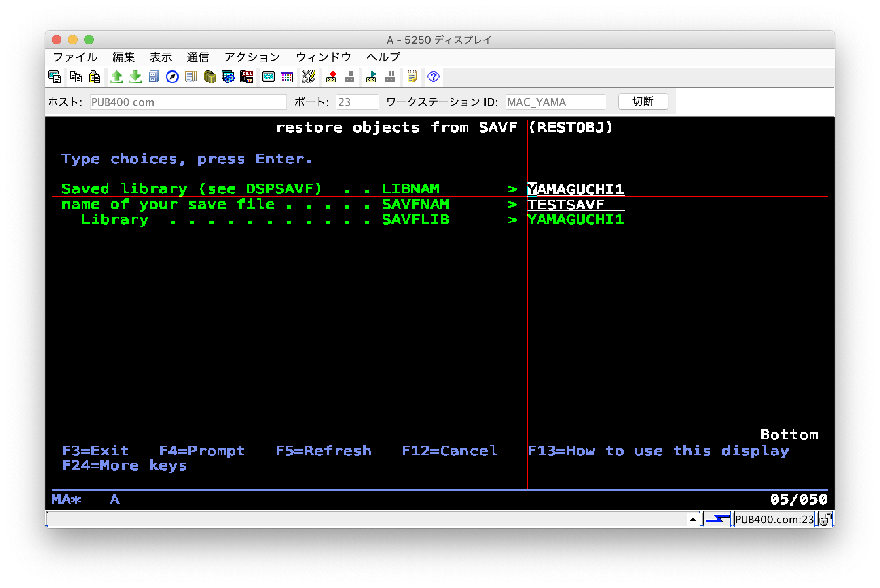Click F4=Prompt function key text
This screenshot has height=588, width=880.
click(x=202, y=451)
